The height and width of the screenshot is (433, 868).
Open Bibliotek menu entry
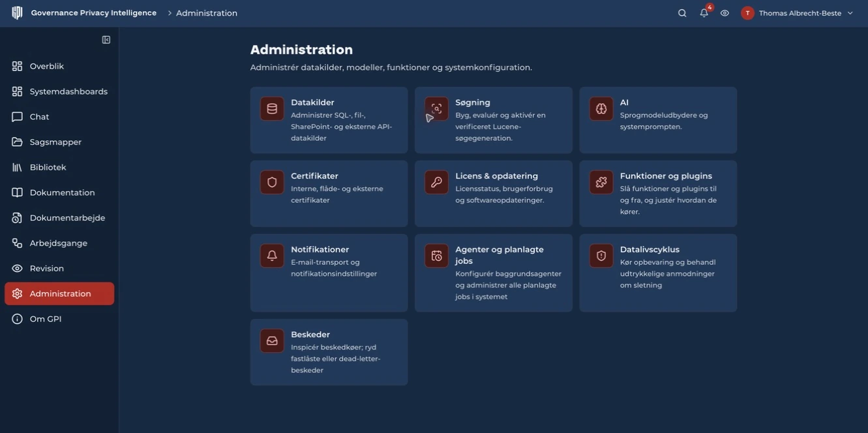coord(48,168)
